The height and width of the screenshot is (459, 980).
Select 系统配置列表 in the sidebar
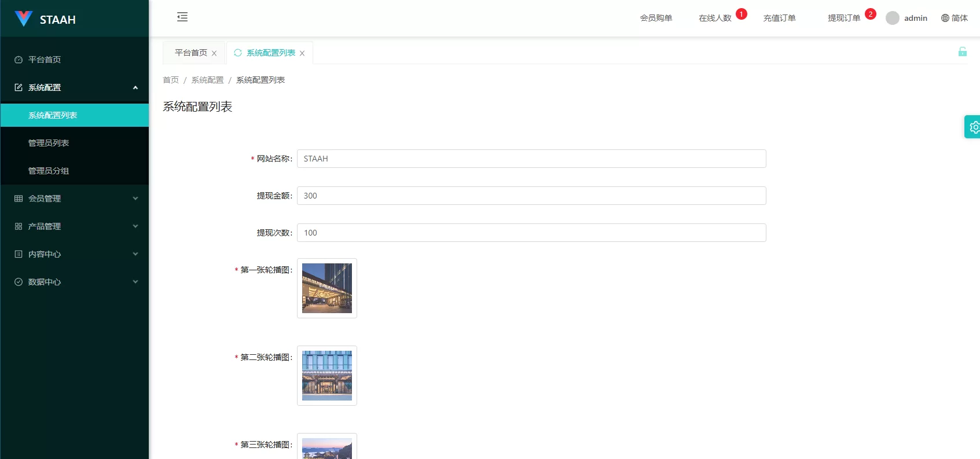[x=75, y=115]
